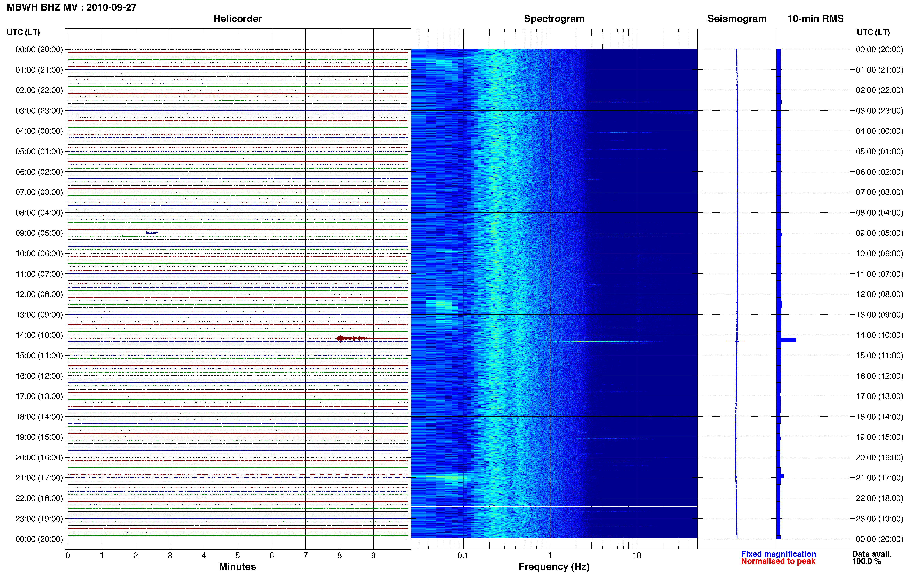
Task: Click minute tick label '8' on helicorder axis
Action: (340, 555)
